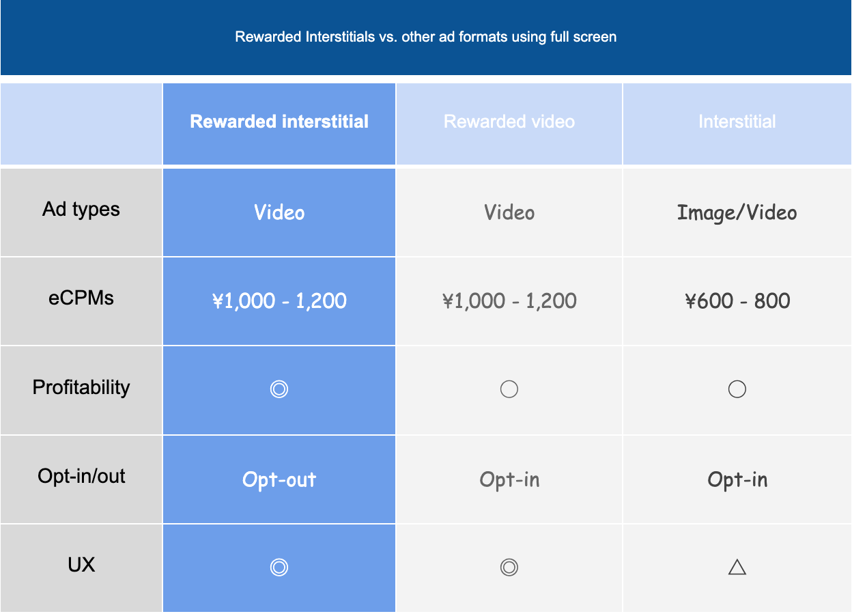
Task: Click the Ad types row label
Action: (80, 212)
